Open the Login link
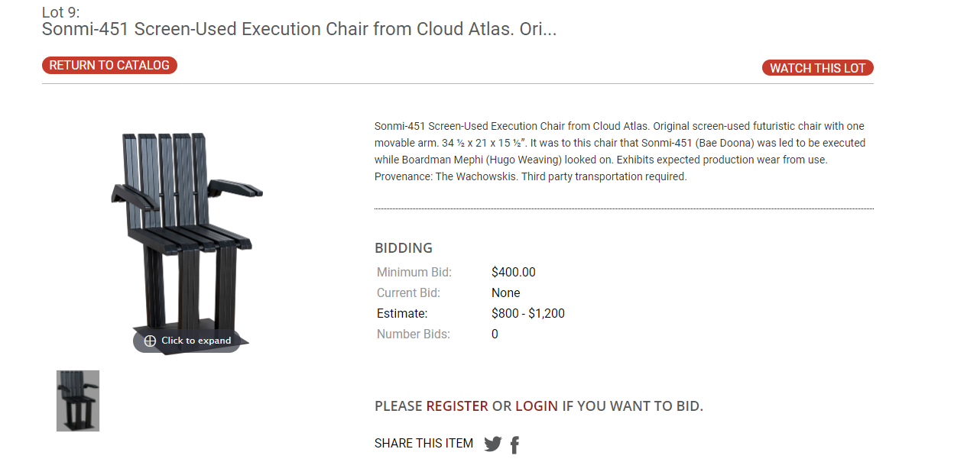The width and height of the screenshot is (980, 475). pos(537,406)
